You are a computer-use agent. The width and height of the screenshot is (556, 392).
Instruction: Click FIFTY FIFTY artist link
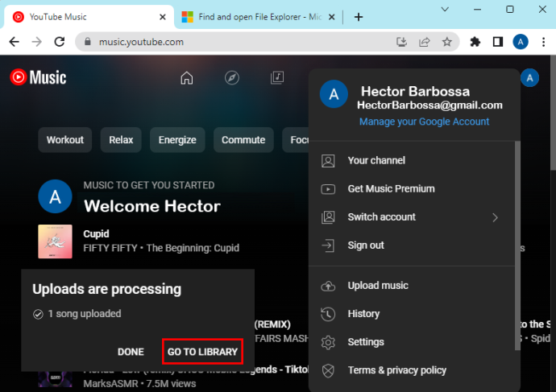pyautogui.click(x=110, y=248)
